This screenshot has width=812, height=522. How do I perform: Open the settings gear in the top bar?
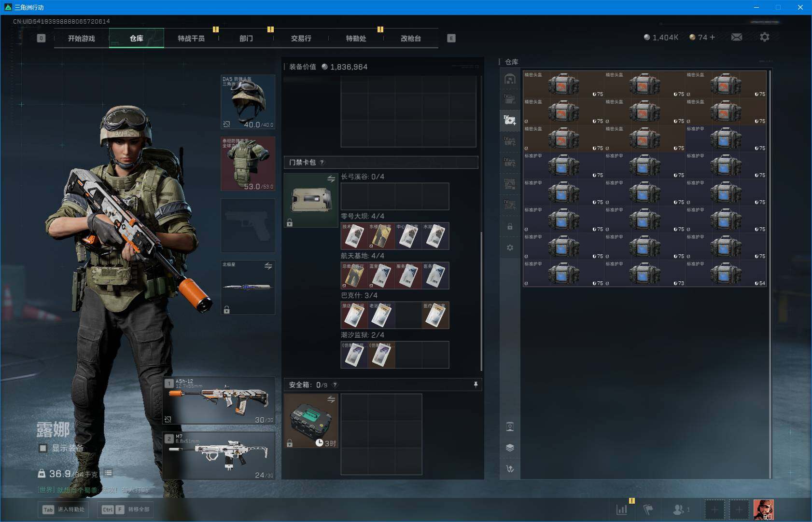[x=764, y=37]
